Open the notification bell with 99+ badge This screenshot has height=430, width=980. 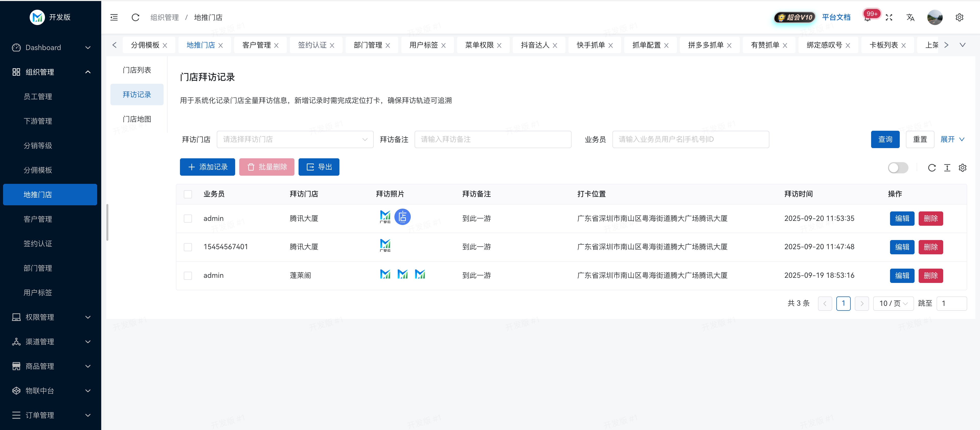point(867,18)
